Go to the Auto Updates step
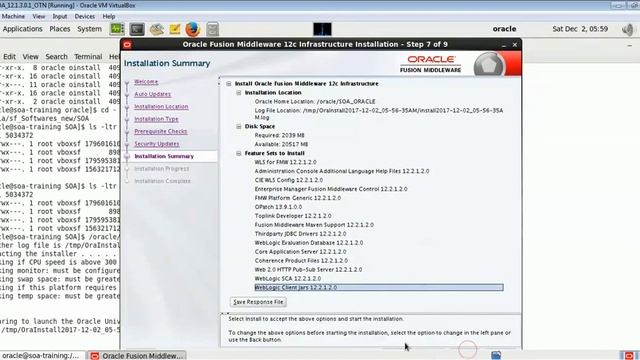 (153, 94)
